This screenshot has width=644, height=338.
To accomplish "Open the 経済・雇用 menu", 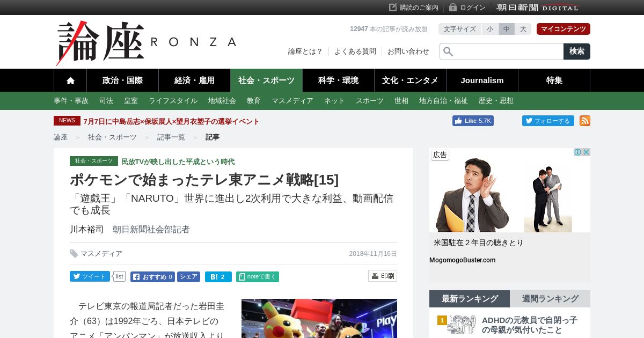I will pos(194,80).
